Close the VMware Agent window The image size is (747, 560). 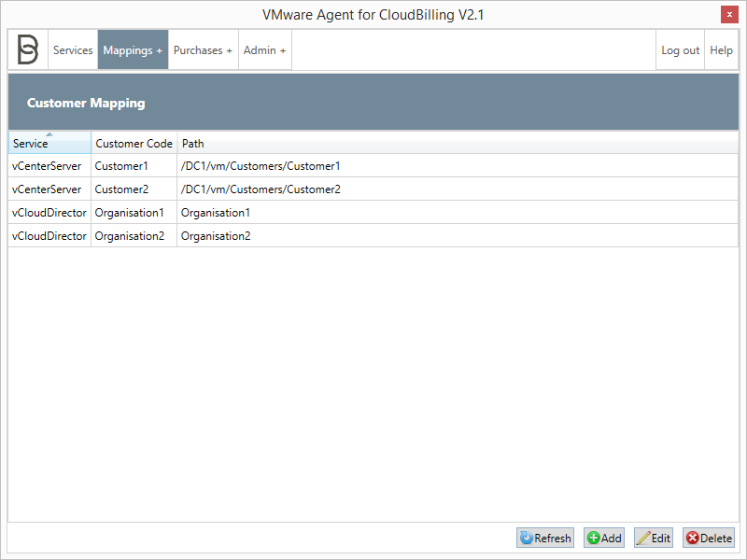(x=729, y=14)
